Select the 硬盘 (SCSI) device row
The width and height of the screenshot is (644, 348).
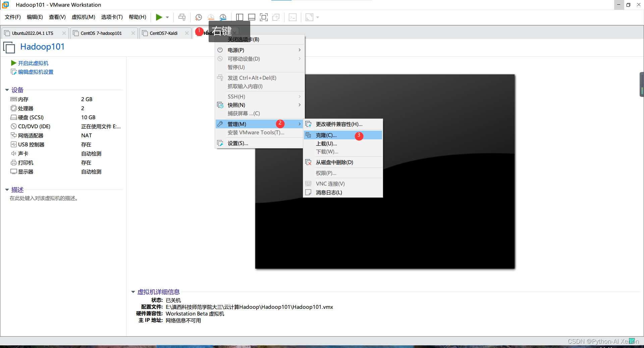(x=65, y=117)
